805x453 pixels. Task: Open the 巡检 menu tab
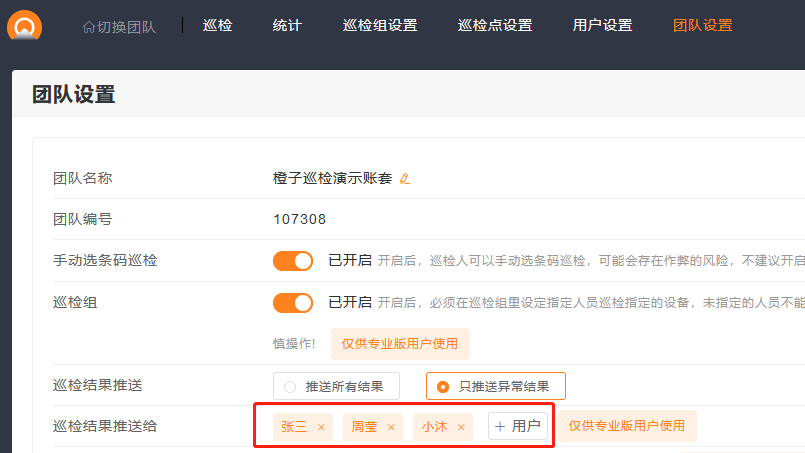217,25
